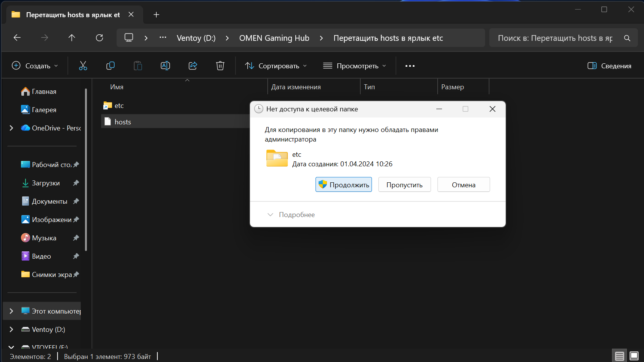Image resolution: width=644 pixels, height=362 pixels.
Task: Click the Share icon in toolbar
Action: click(193, 66)
